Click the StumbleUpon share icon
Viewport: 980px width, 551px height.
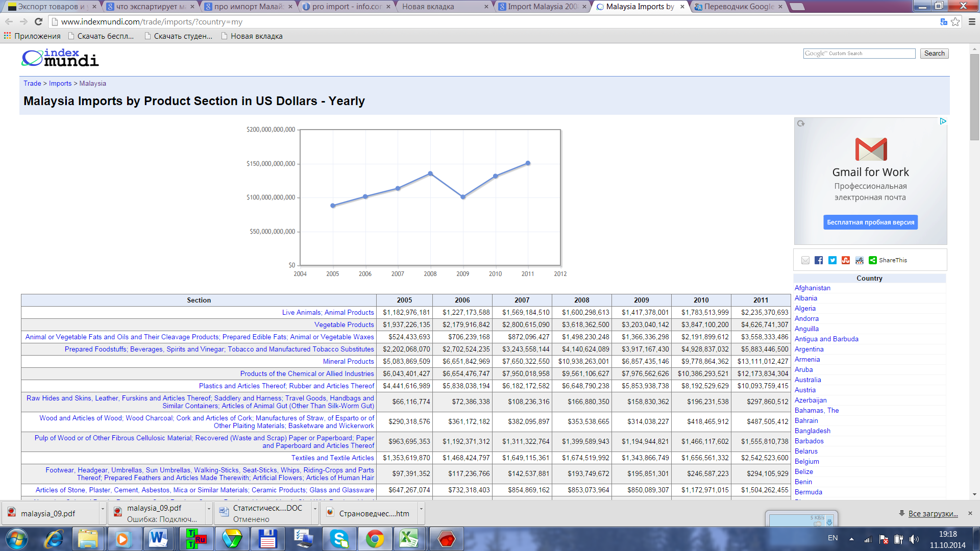click(x=846, y=260)
